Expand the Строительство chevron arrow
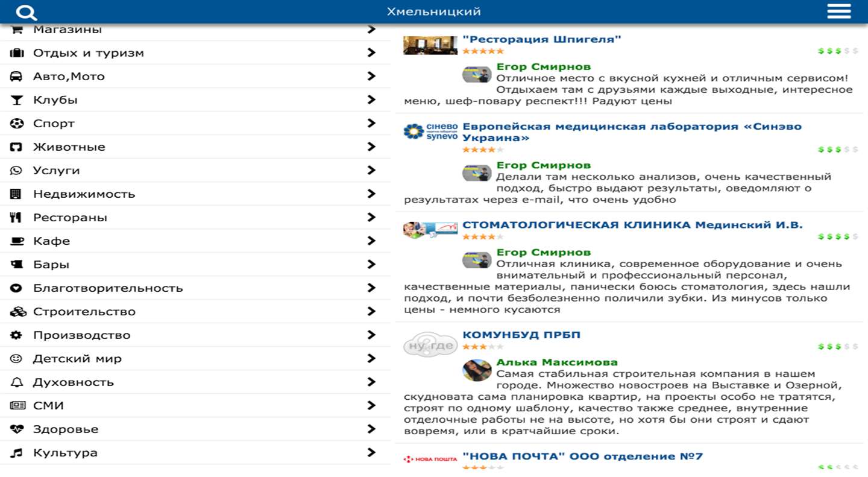This screenshot has height=477, width=868. [372, 311]
